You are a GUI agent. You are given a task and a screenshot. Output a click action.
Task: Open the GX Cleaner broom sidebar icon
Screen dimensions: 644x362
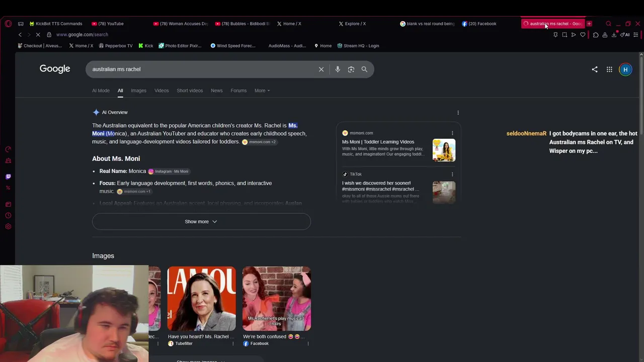tap(8, 161)
